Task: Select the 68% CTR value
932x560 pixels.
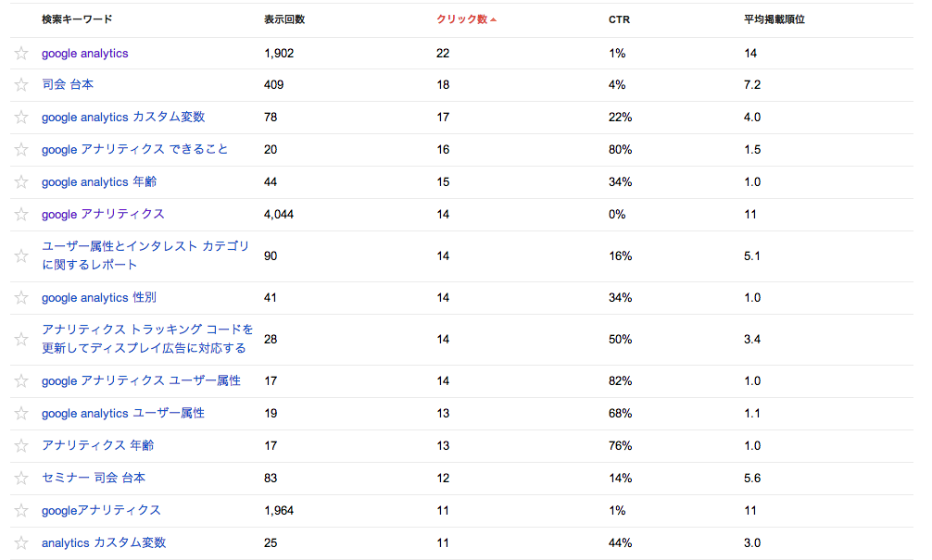Action: 620,414
